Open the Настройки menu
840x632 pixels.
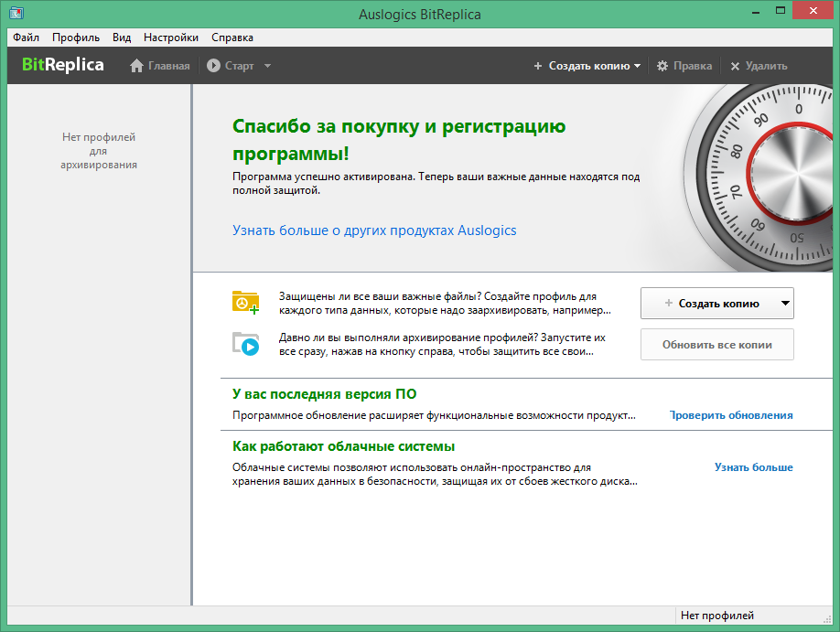tap(171, 37)
